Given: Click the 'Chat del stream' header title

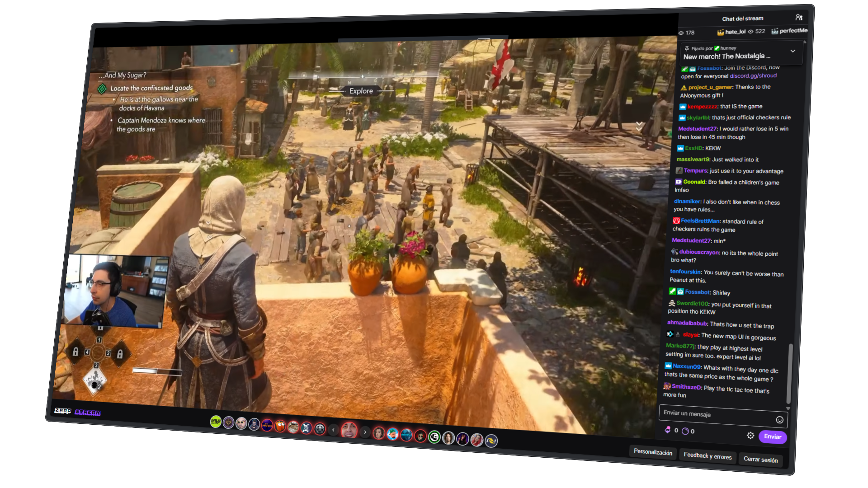Looking at the screenshot, I should [743, 19].
